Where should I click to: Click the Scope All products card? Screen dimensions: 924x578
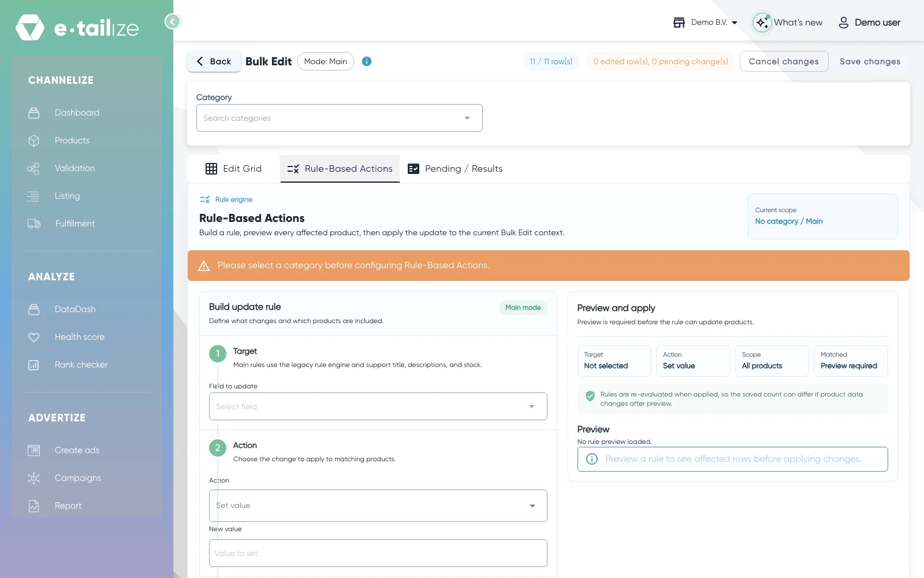coord(772,361)
